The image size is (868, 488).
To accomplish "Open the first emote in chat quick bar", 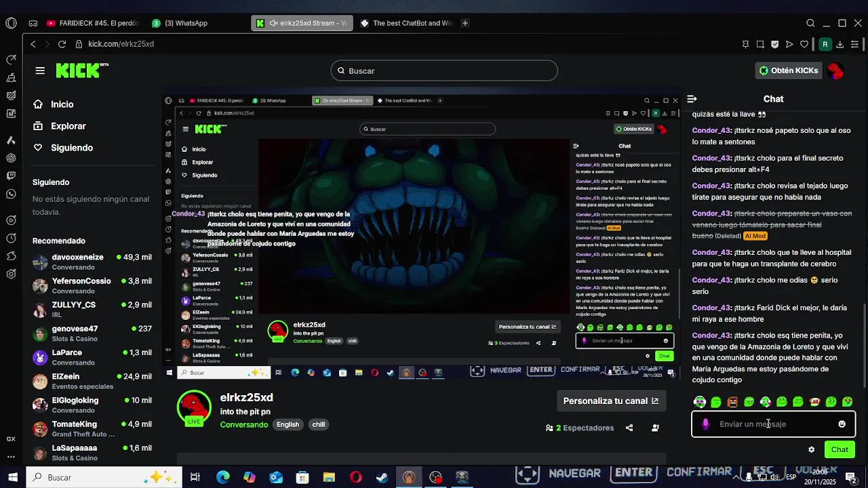I will pos(700,402).
